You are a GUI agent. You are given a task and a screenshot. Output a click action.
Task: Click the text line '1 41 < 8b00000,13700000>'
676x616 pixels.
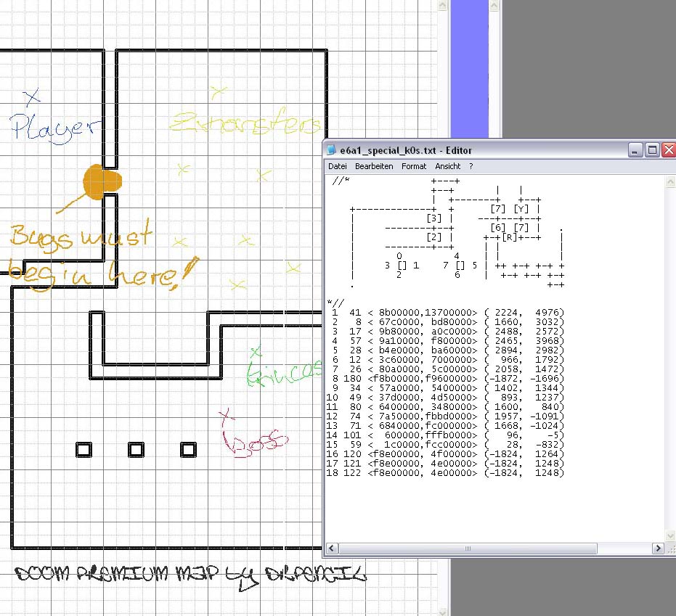pos(405,312)
